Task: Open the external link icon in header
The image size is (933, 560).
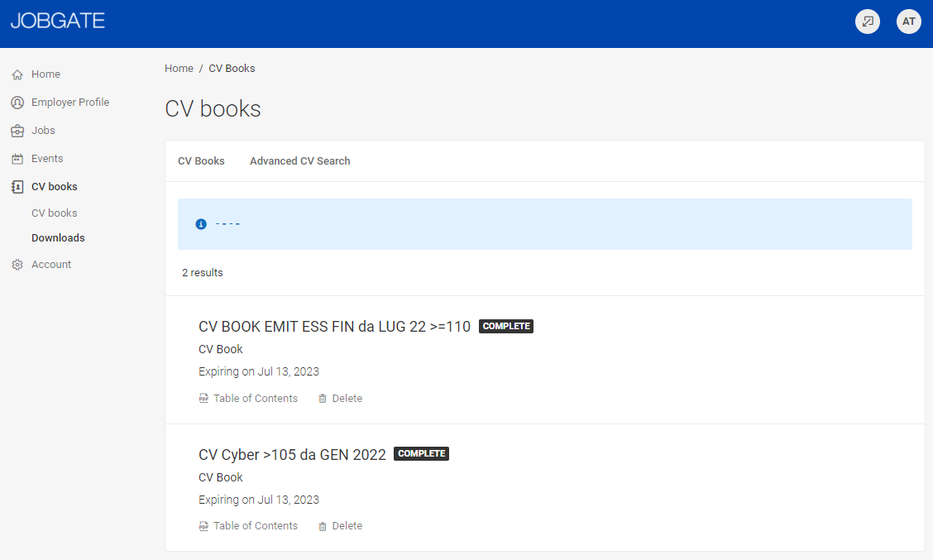Action: pos(868,22)
